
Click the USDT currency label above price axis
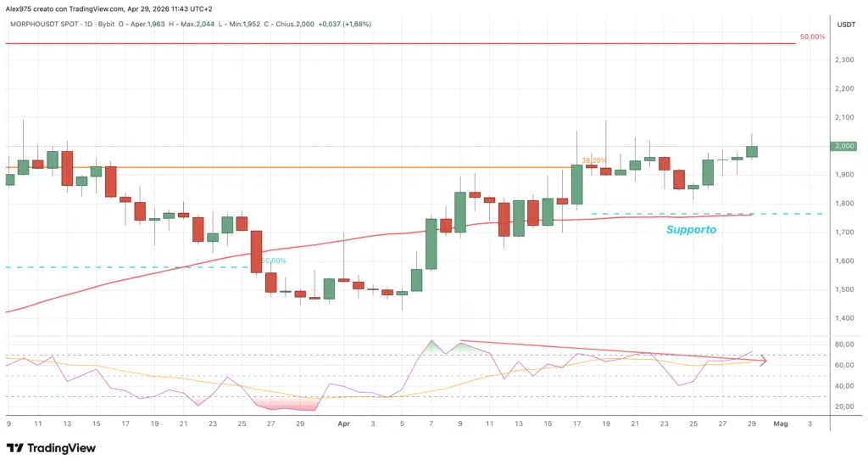846,25
